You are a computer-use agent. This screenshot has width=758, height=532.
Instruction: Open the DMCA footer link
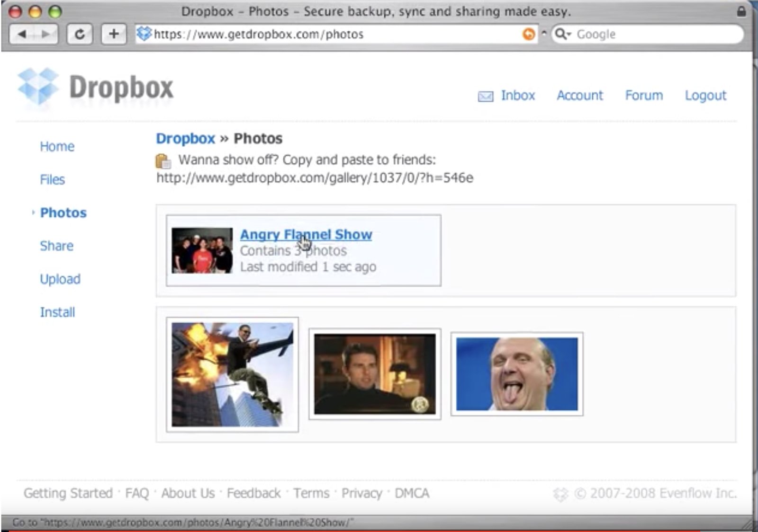pos(412,493)
